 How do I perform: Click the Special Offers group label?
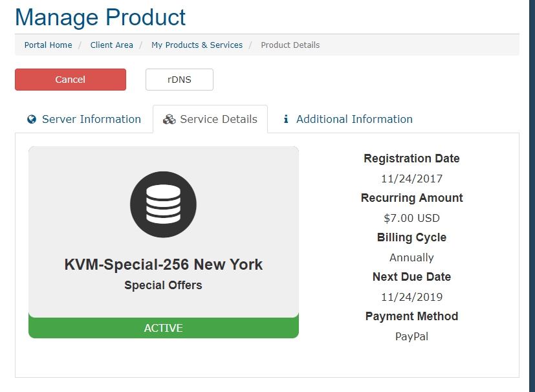[163, 285]
